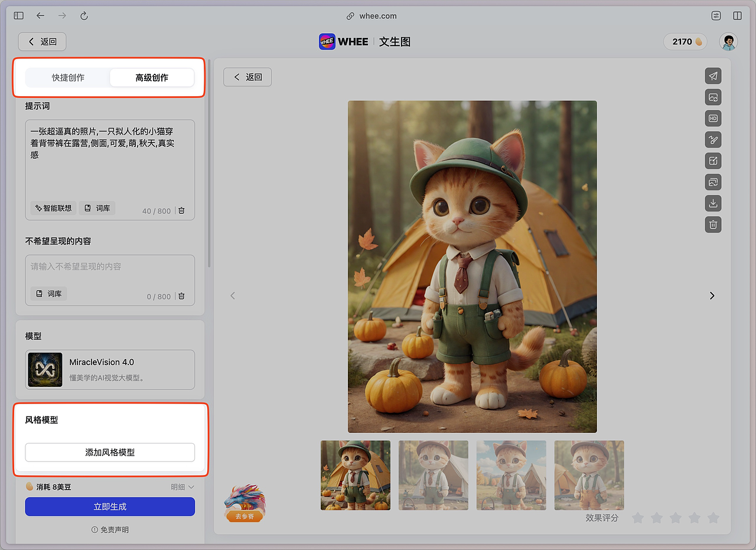The height and width of the screenshot is (550, 756).
Task: Click the 提示词 heading
Action: pos(37,106)
